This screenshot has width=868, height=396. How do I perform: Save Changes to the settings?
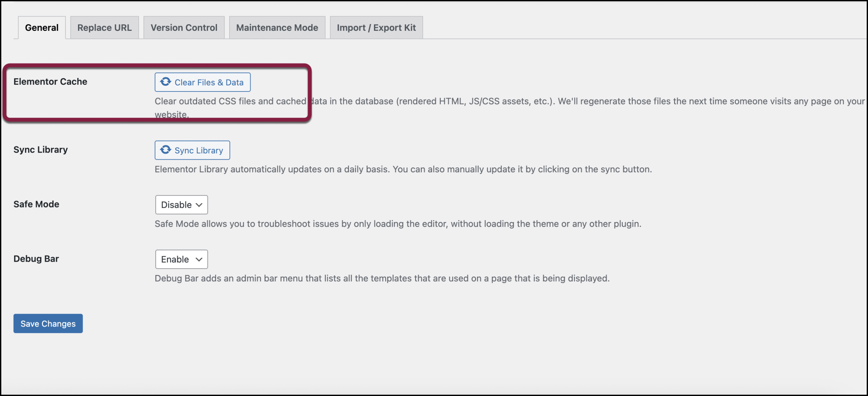pyautogui.click(x=47, y=323)
